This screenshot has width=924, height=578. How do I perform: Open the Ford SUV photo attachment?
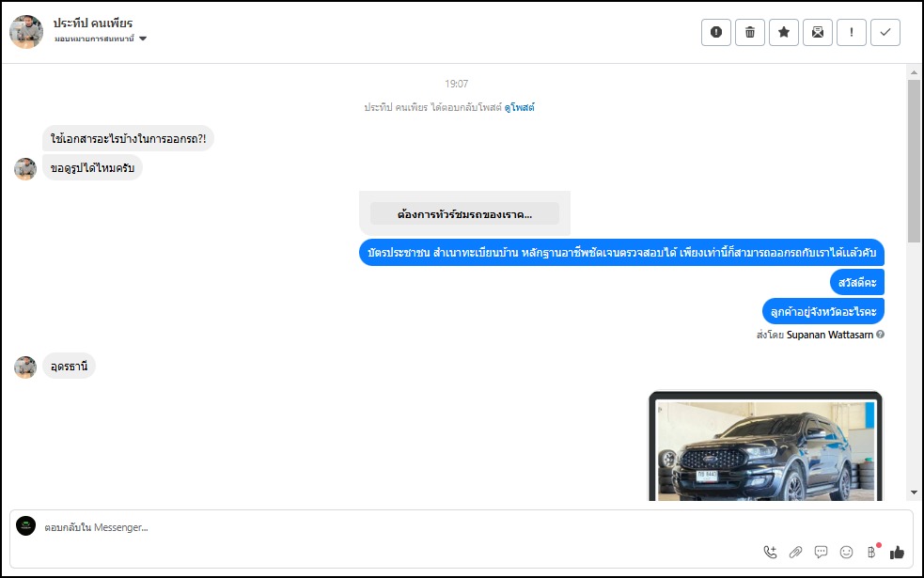click(765, 446)
